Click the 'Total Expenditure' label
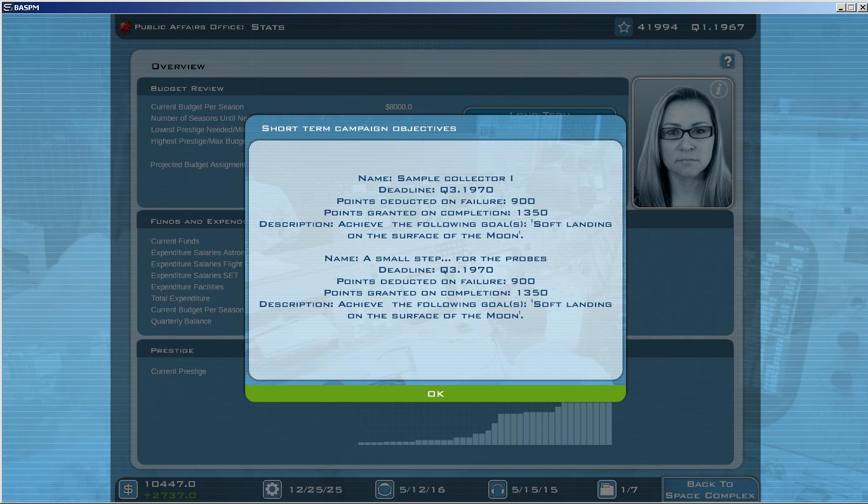This screenshot has height=504, width=868. pyautogui.click(x=180, y=299)
